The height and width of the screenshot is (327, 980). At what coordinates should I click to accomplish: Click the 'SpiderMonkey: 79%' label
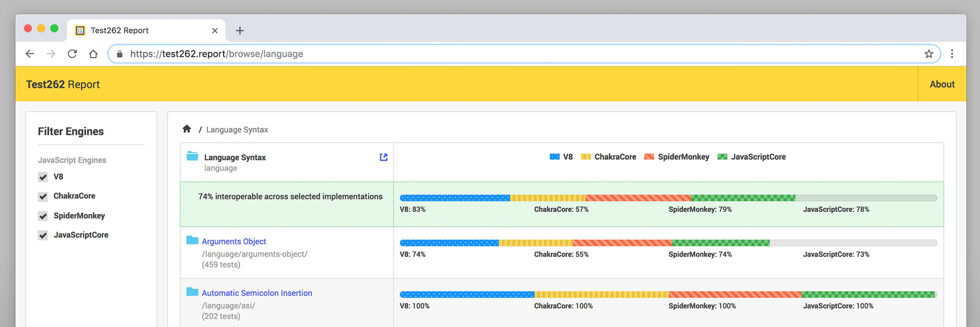pyautogui.click(x=700, y=209)
